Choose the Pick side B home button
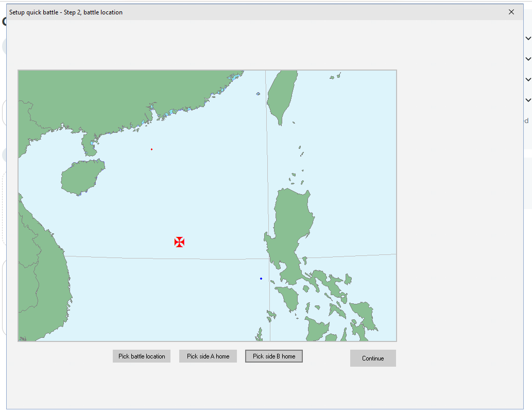The image size is (532, 412). point(274,356)
